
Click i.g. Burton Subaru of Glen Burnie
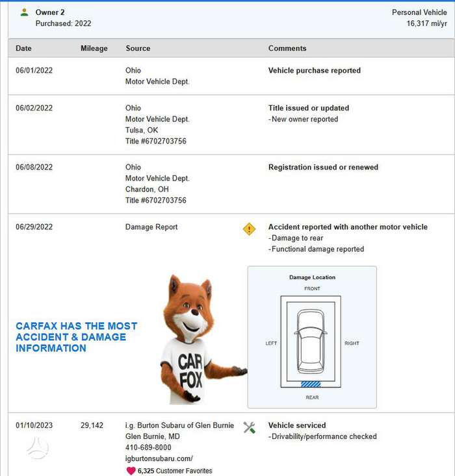pos(179,425)
